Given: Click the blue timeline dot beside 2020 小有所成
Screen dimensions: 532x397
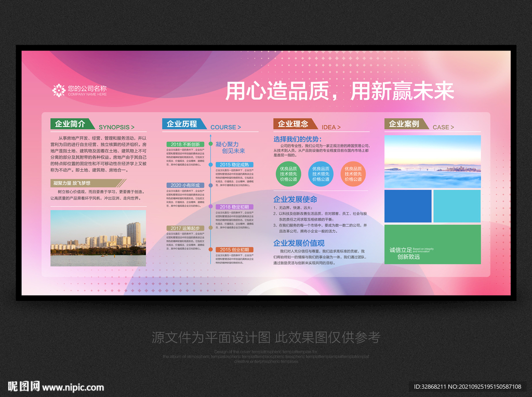Looking at the screenshot, I should click(x=209, y=184).
